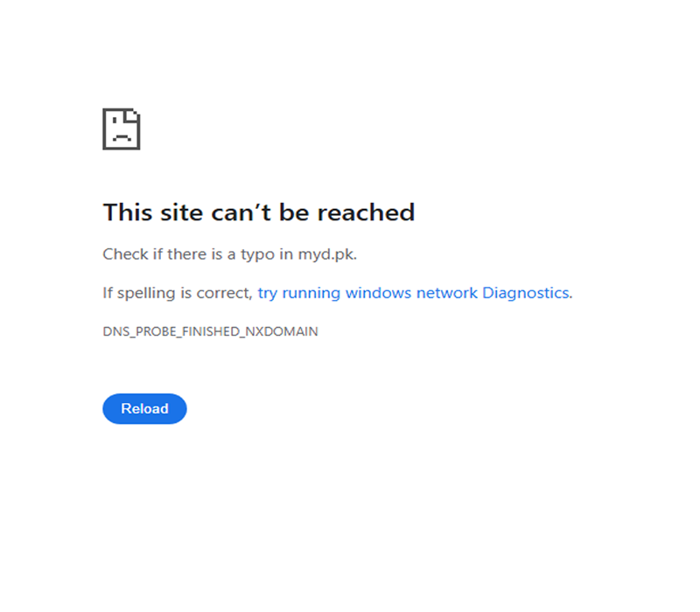
Task: Click the myd.pk domain text
Action: tap(326, 254)
